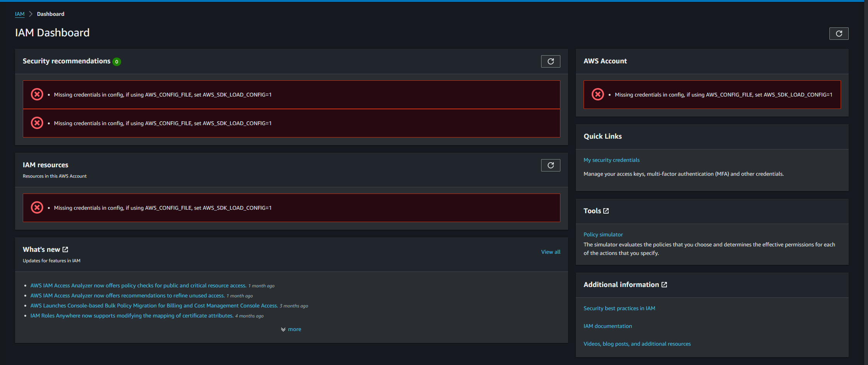Go to IAM breadcrumb link
This screenshot has width=868, height=365.
tap(20, 14)
